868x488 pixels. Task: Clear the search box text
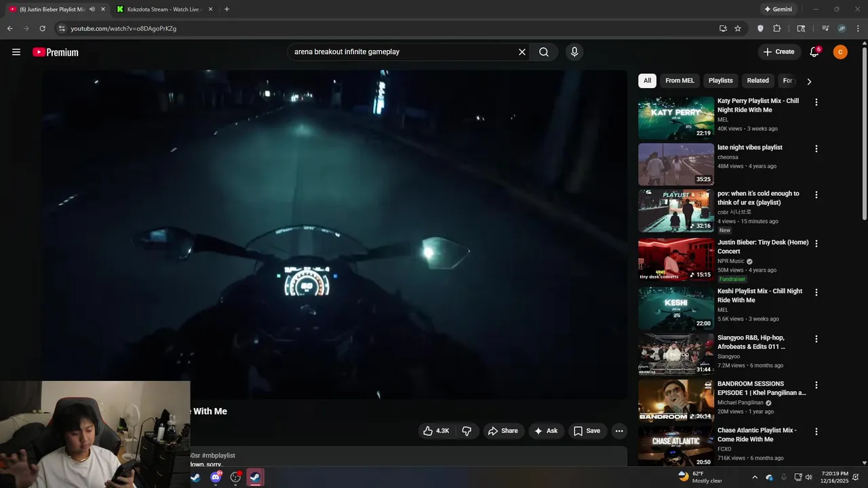click(x=522, y=52)
